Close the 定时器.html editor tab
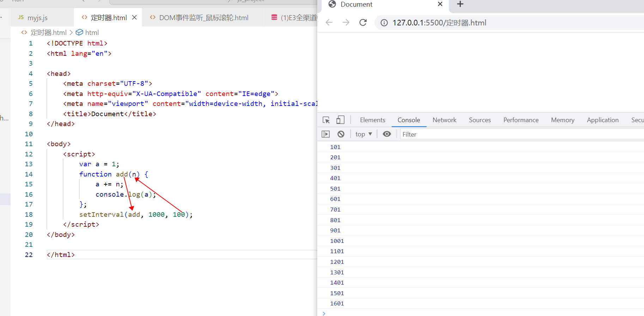The width and height of the screenshot is (644, 316). coord(134,17)
